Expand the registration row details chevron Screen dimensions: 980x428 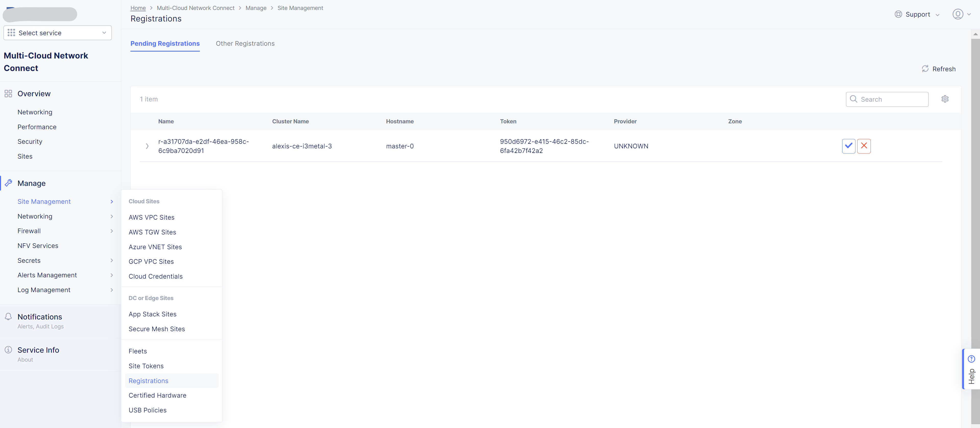[147, 146]
